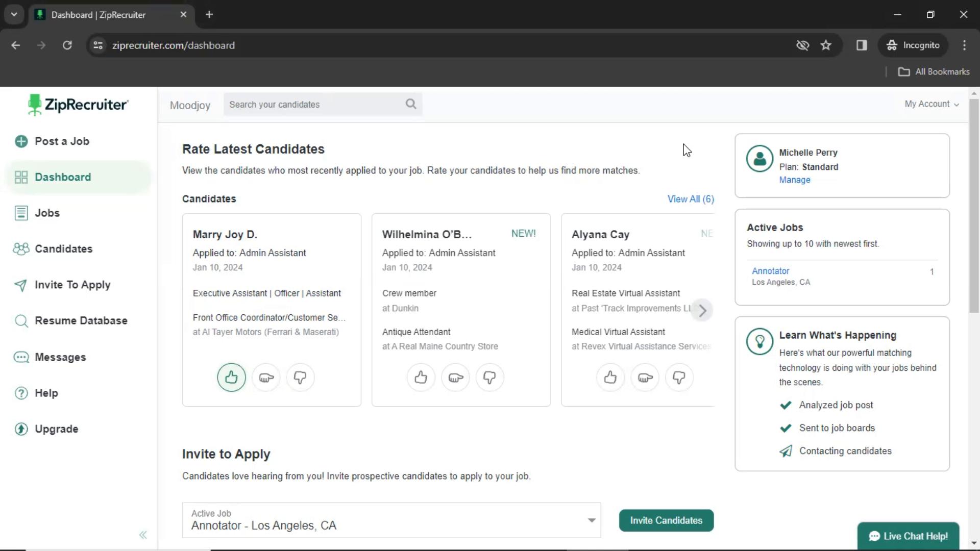
Task: Select the View All (6) candidates button
Action: point(691,198)
